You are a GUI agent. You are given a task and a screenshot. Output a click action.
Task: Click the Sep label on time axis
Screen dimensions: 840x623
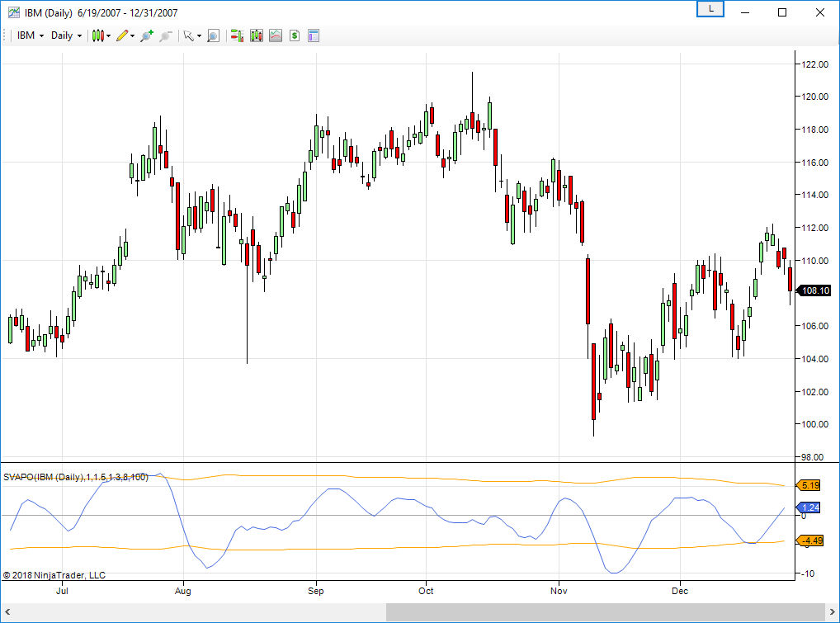tap(315, 591)
